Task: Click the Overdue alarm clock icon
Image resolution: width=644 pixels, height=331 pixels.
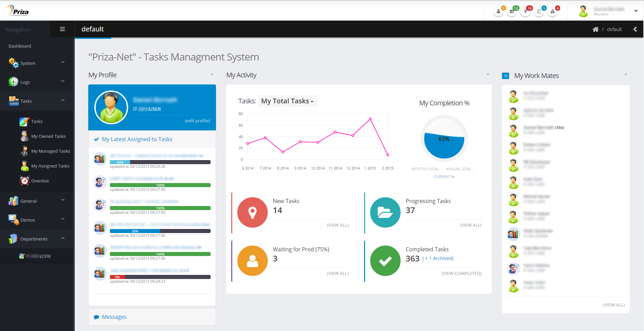Action: [25, 181]
